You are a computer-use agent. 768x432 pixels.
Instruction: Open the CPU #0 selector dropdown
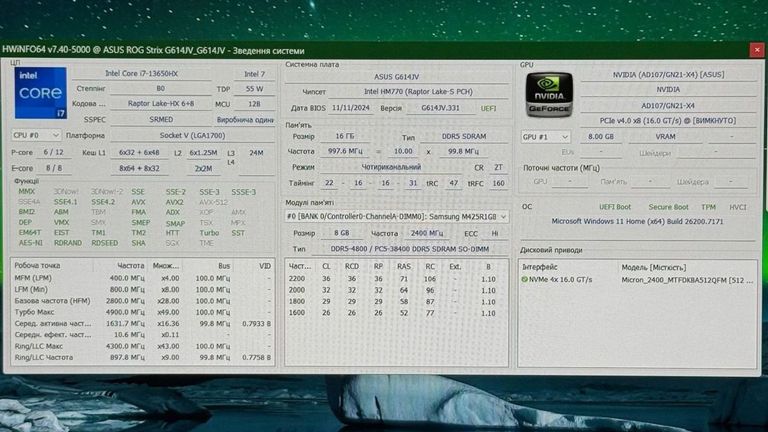[x=36, y=135]
